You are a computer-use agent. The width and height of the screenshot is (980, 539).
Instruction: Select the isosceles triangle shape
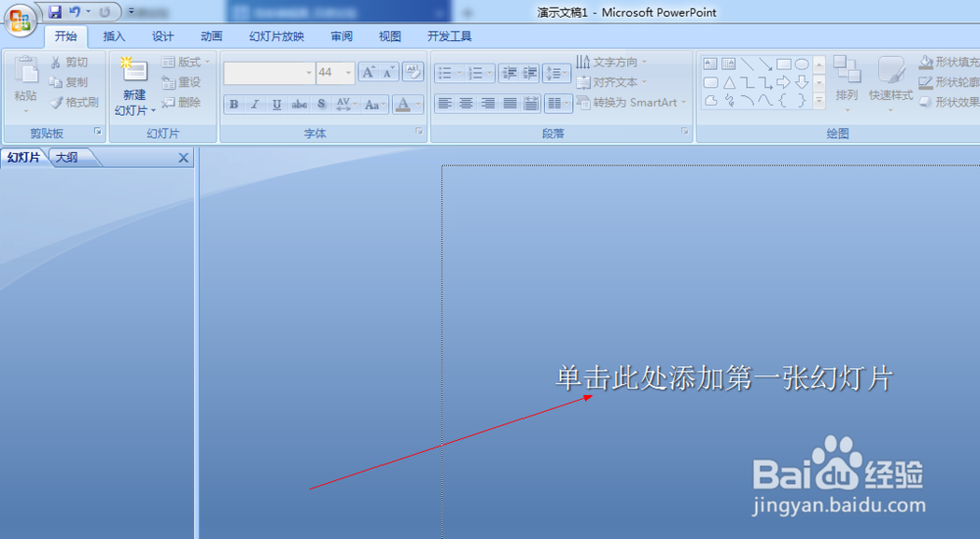point(729,82)
